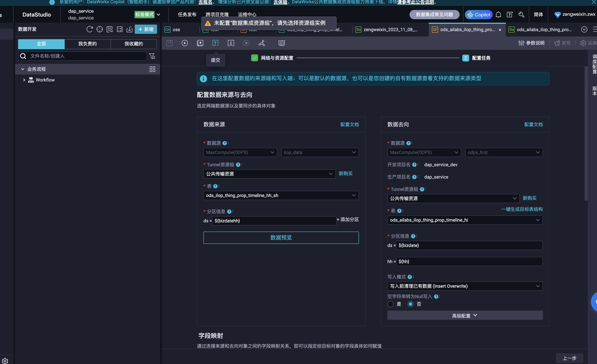
Task: Click the submit (提交) toolbar icon
Action: (x=215, y=43)
